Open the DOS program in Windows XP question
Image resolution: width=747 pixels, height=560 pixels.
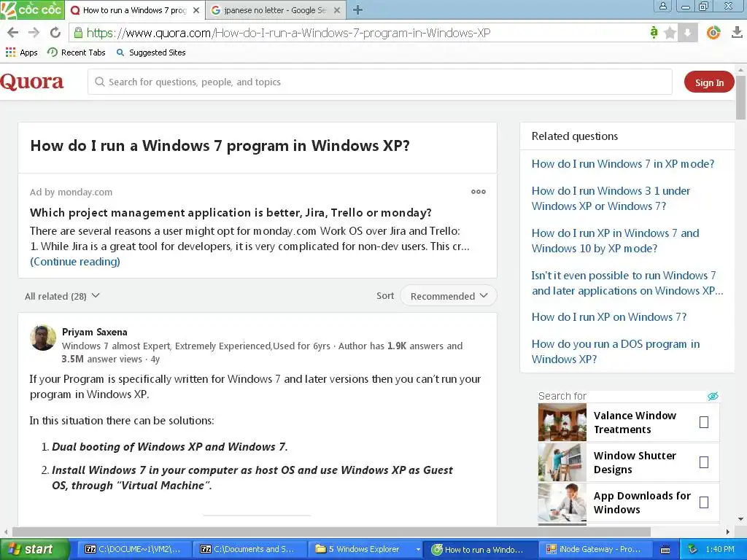point(616,351)
